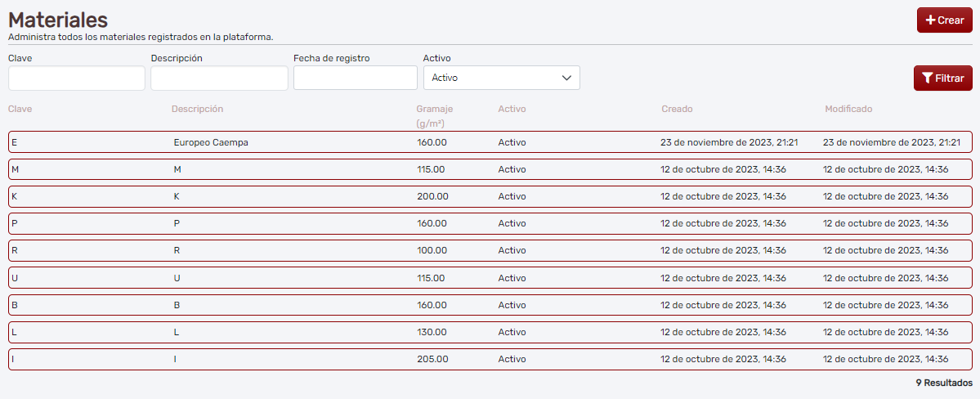Select the material row with clave P
The height and width of the screenshot is (399, 980).
click(490, 223)
